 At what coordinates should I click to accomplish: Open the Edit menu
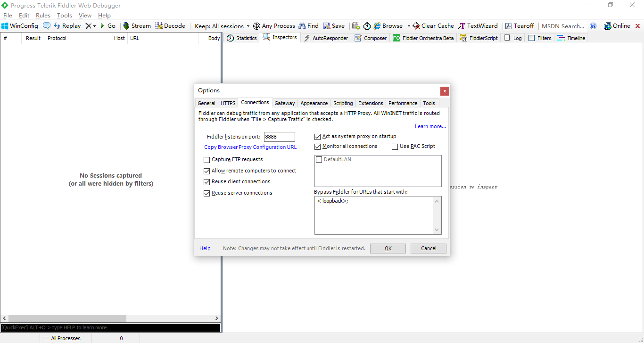click(x=24, y=16)
